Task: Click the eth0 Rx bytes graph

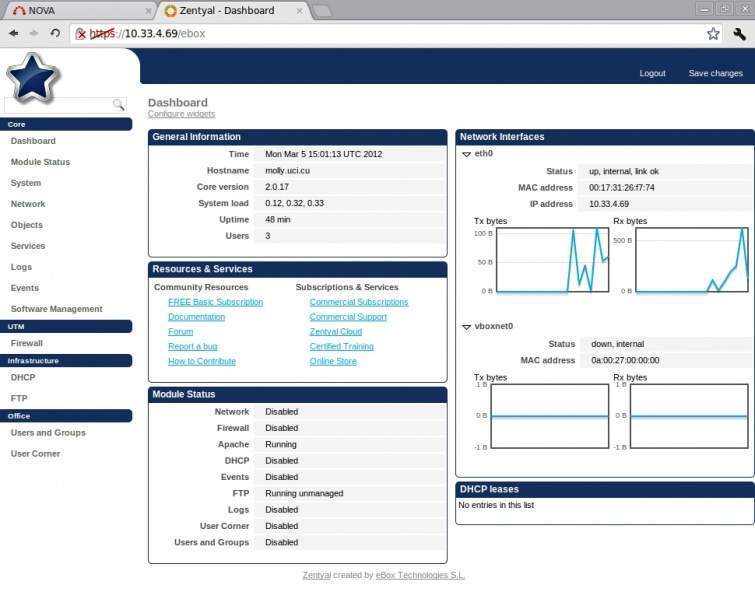Action: (x=692, y=260)
